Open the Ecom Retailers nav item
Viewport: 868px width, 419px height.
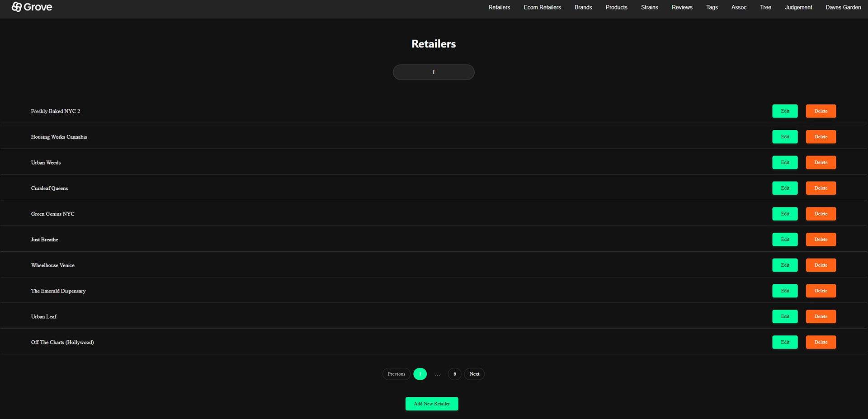coord(542,7)
